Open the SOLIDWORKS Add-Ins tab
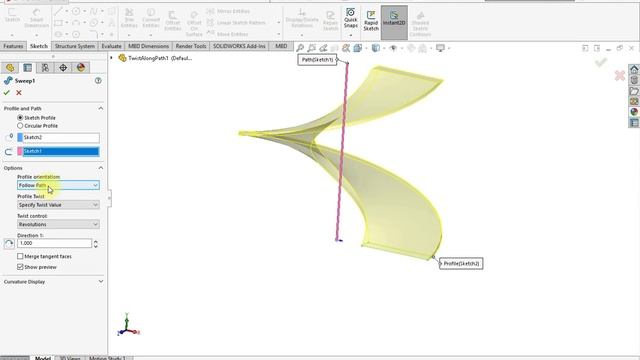 (x=239, y=46)
